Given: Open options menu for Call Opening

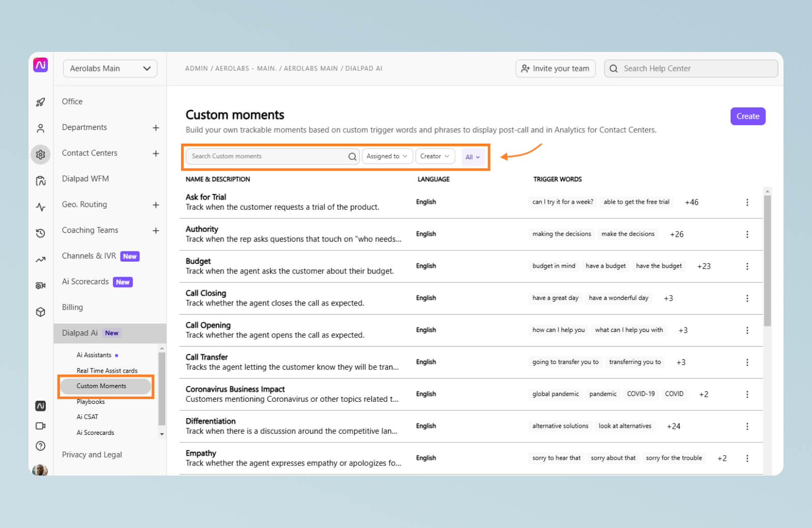Looking at the screenshot, I should (747, 330).
